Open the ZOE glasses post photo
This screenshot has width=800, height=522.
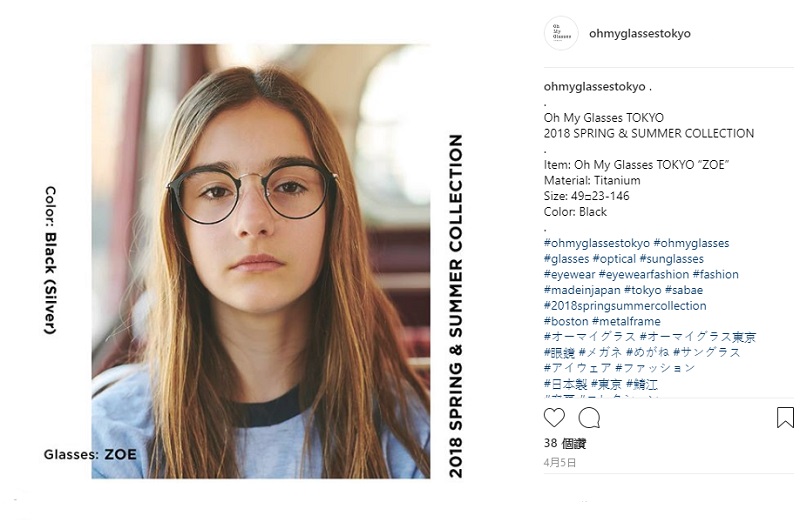(x=261, y=261)
